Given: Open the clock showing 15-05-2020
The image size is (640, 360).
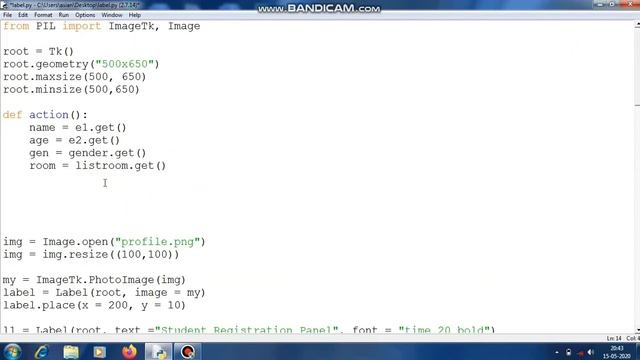Looking at the screenshot, I should (617, 352).
